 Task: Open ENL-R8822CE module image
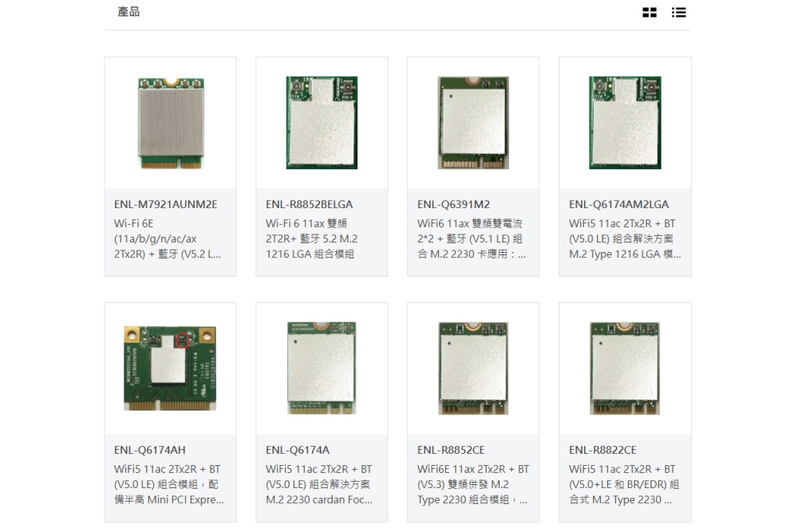[625, 368]
